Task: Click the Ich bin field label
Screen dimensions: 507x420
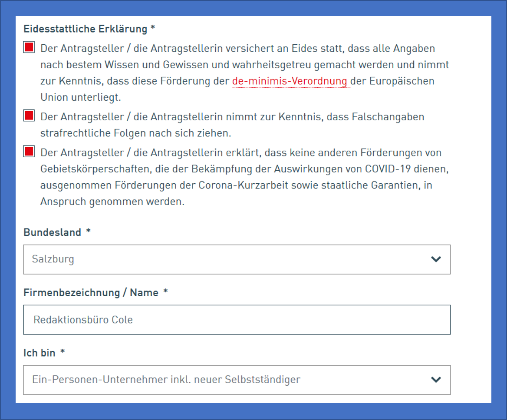Action: coord(40,353)
